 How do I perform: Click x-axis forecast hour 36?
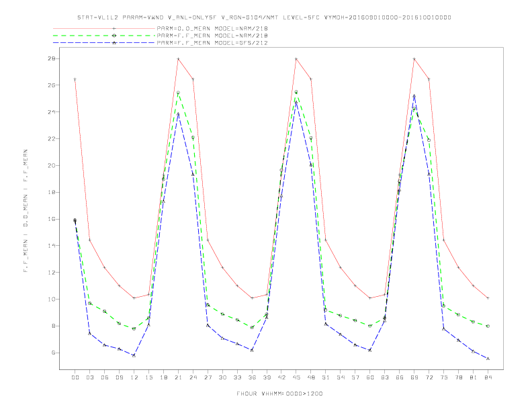point(252,377)
